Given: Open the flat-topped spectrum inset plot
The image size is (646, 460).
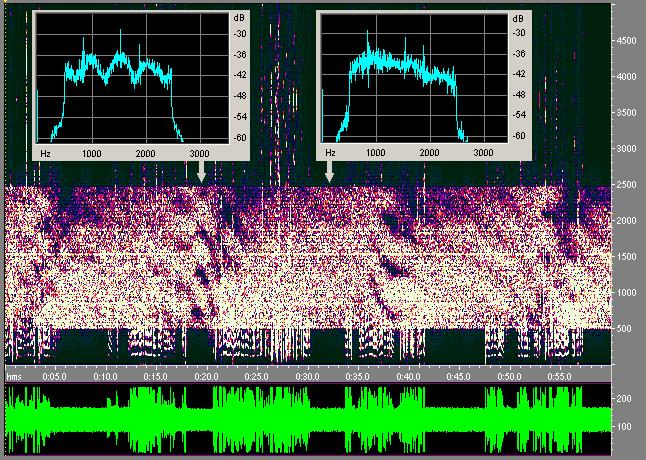Looking at the screenshot, I should tap(424, 86).
